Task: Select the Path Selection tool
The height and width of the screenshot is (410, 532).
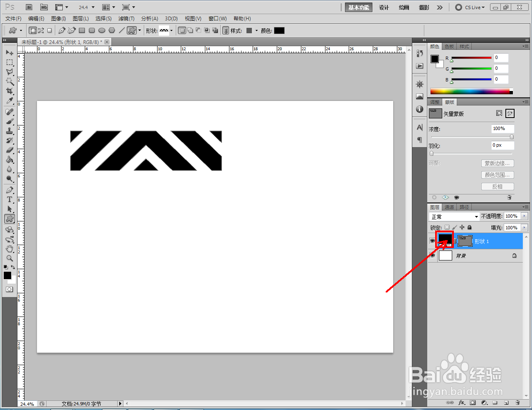Action: pyautogui.click(x=10, y=209)
